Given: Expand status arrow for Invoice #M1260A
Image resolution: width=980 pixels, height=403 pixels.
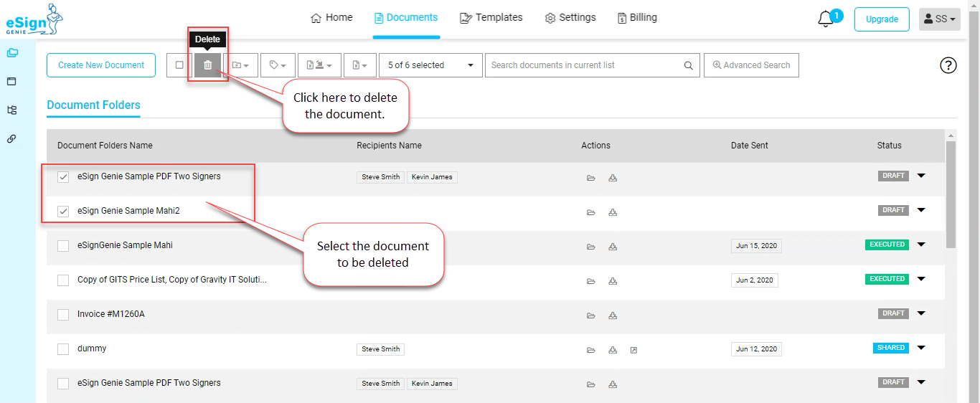Looking at the screenshot, I should click(921, 313).
